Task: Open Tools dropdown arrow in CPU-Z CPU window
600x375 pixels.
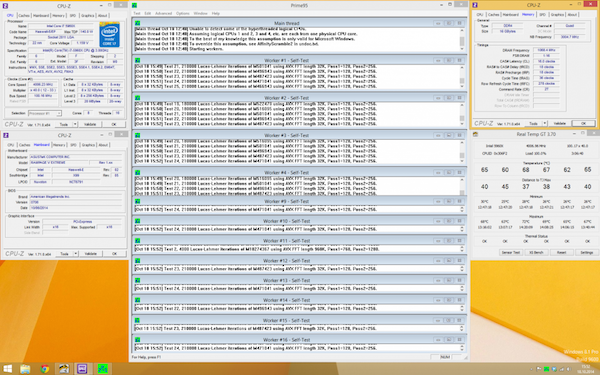Action: pos(75,124)
